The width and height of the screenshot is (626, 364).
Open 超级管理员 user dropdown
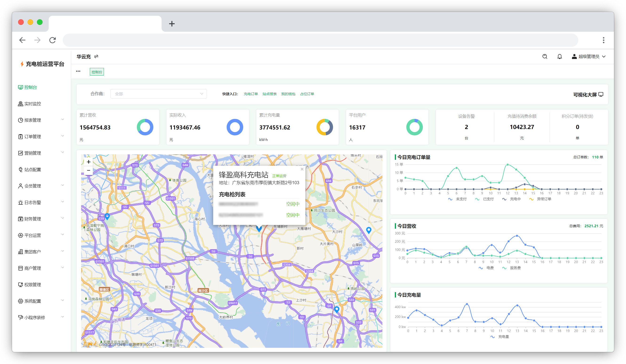pos(589,56)
